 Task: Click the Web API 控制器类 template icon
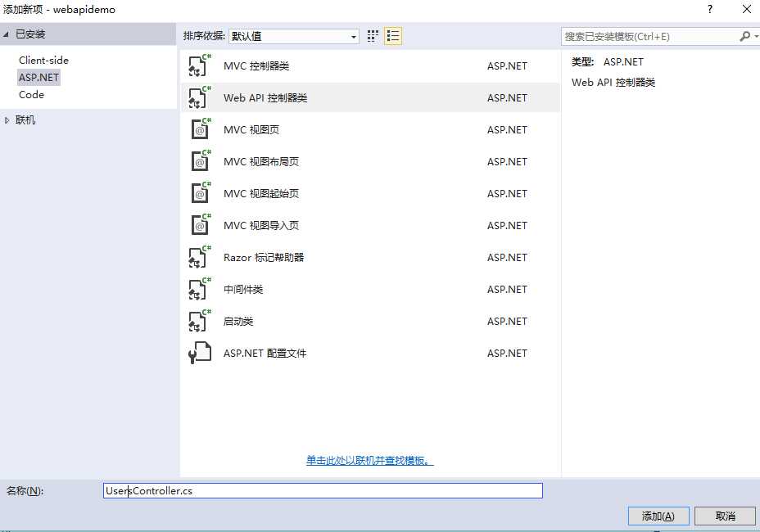(200, 97)
